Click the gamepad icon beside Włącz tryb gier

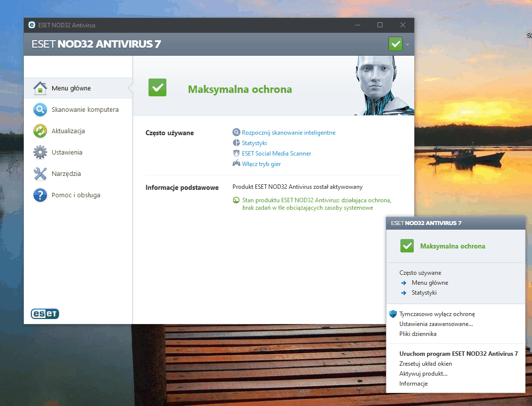(x=236, y=163)
